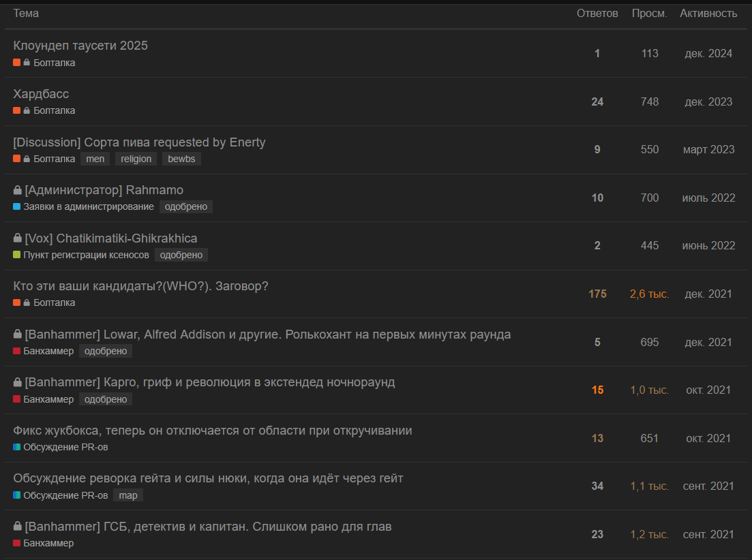752x560 pixels.
Task: Click activity date дек. 2024
Action: pos(708,54)
